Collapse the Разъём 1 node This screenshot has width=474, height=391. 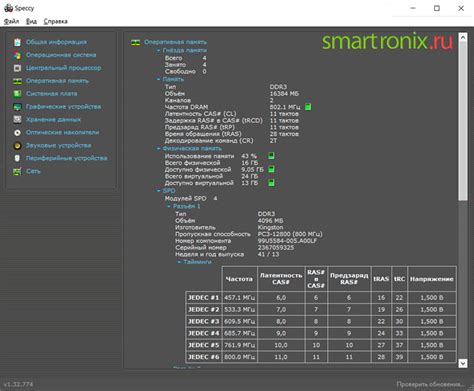coord(169,206)
